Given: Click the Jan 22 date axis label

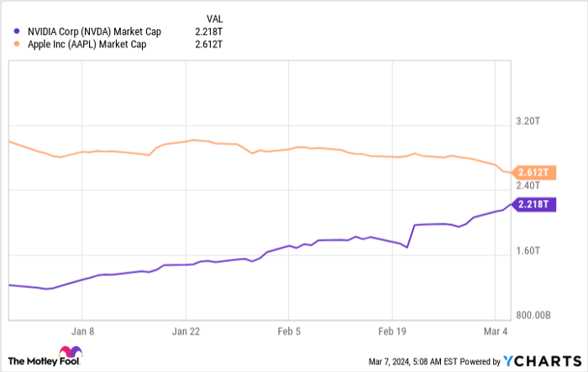Looking at the screenshot, I should pos(186,332).
